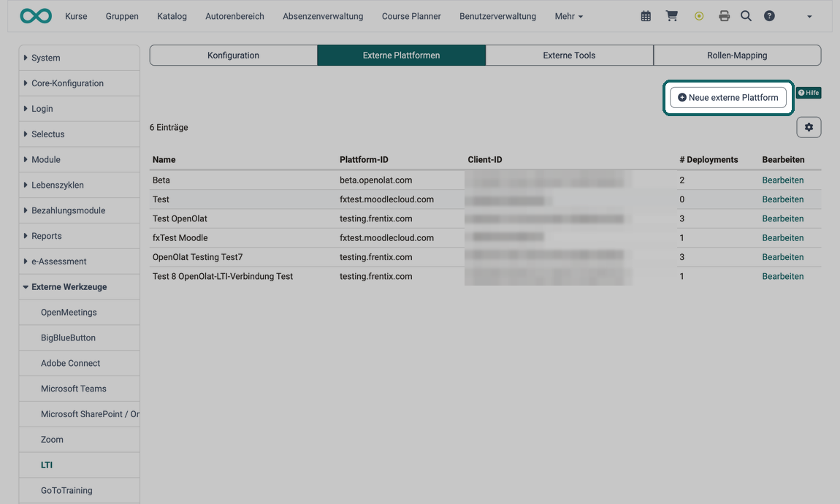Open the shopping cart icon
Viewport: 840px width, 504px height.
click(x=671, y=16)
